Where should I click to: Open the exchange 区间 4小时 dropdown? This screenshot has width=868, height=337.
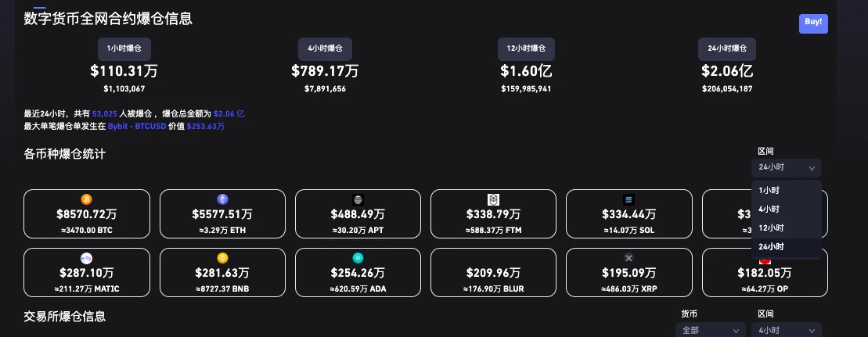click(786, 330)
